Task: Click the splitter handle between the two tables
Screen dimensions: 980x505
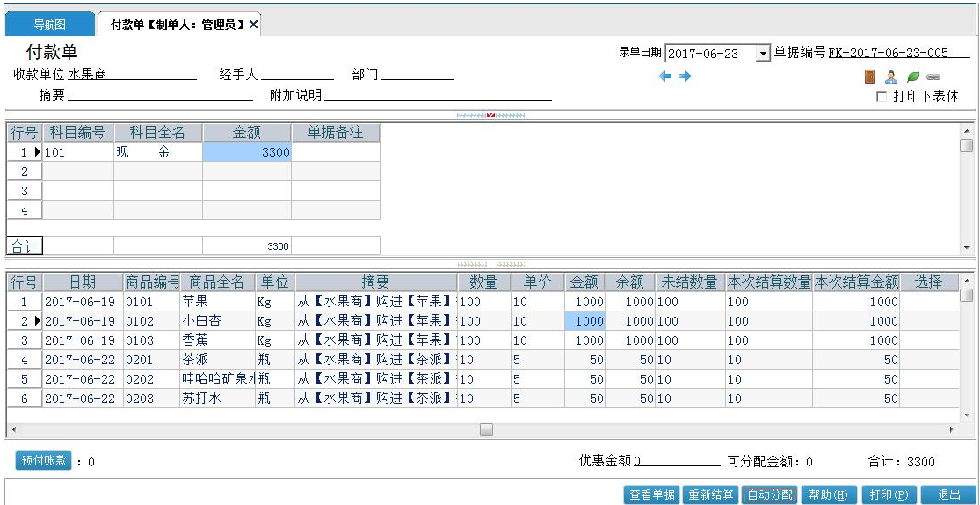Action: (490, 265)
